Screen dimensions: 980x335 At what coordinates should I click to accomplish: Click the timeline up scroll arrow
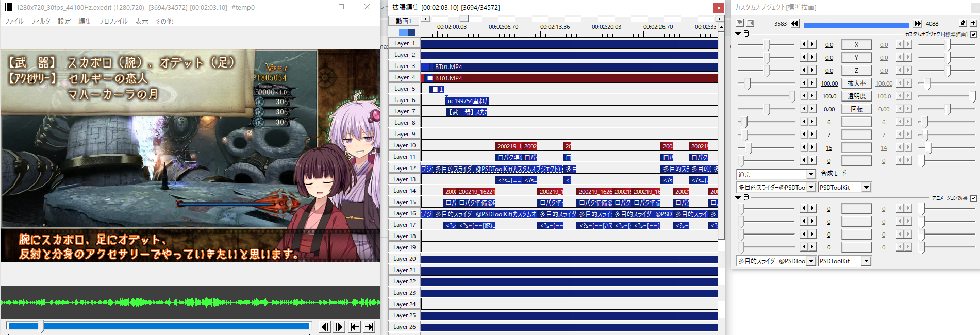[x=721, y=27]
